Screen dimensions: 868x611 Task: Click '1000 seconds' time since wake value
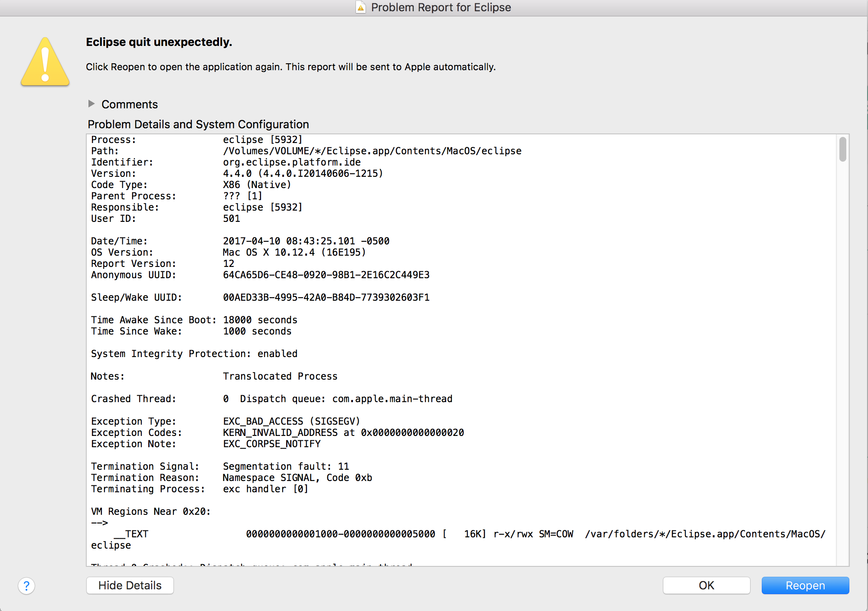(257, 331)
